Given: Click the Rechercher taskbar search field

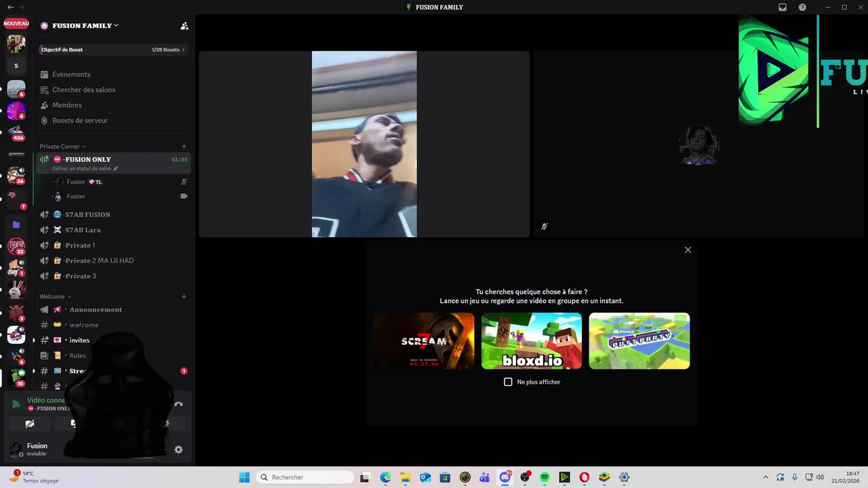Looking at the screenshot, I should (x=306, y=477).
